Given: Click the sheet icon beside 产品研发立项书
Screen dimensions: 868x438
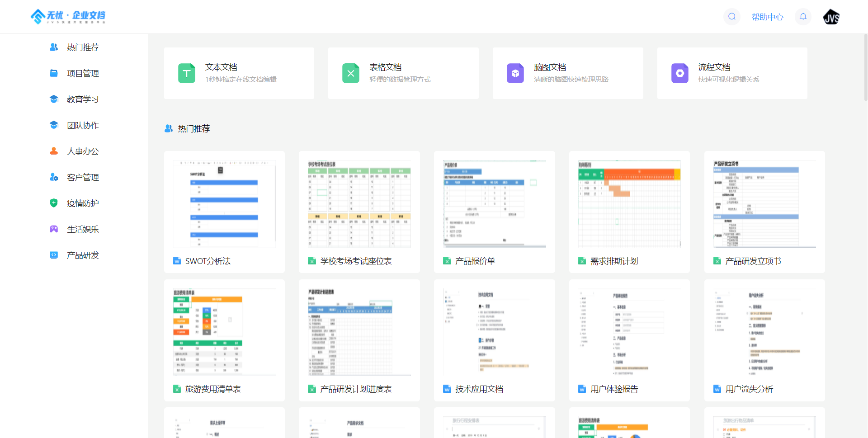Looking at the screenshot, I should 717,261.
